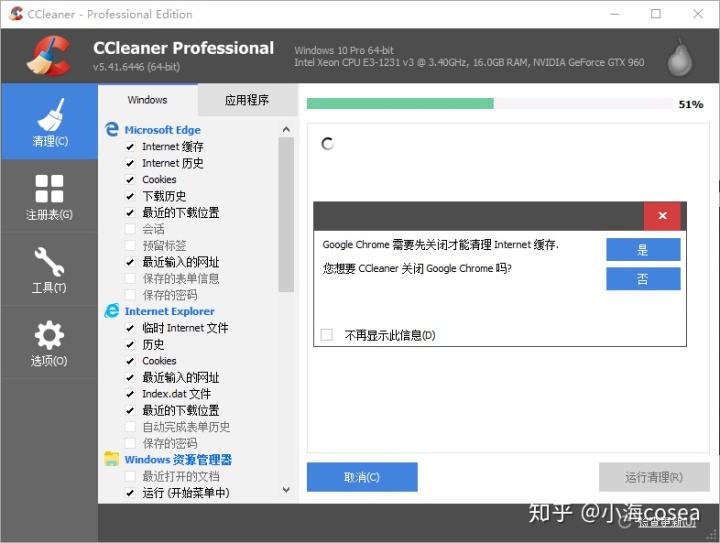Click the Windows 资源管理器 folder icon
720x543 pixels.
click(112, 459)
